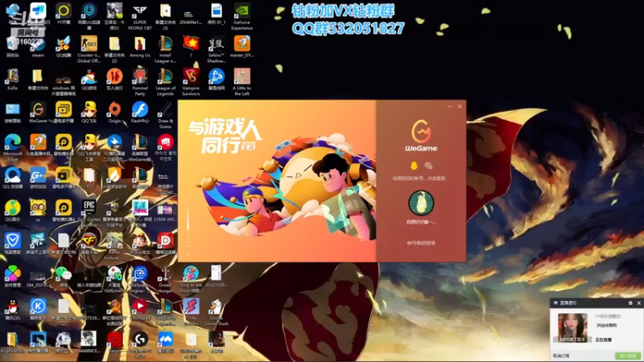Screen dimensions: 644x362
Task: Open the Vampire Survivors shortcut
Action: 191,82
